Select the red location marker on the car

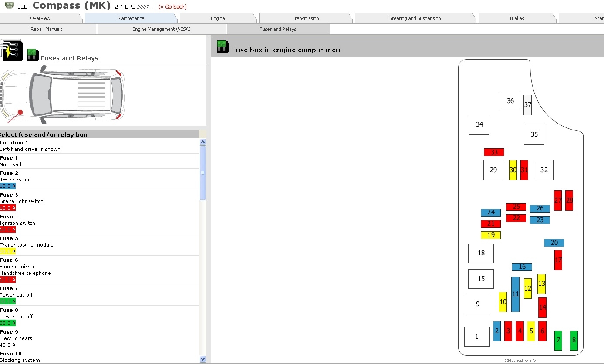20,112
